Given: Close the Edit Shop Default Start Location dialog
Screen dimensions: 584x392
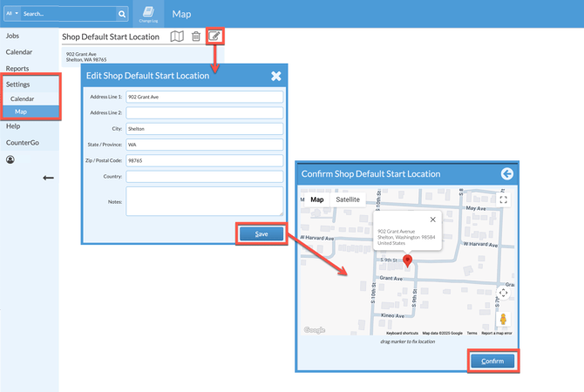Looking at the screenshot, I should click(x=276, y=76).
